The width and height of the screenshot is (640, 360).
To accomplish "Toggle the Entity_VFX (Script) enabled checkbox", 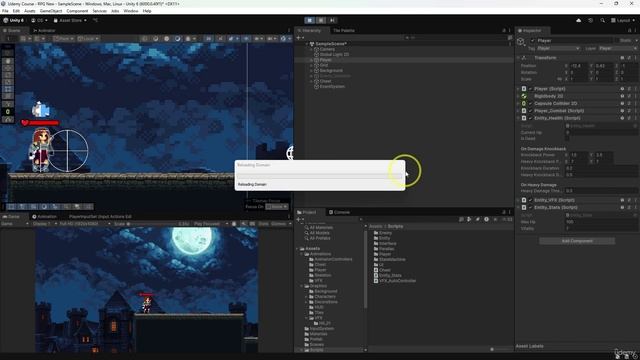I will 531,200.
